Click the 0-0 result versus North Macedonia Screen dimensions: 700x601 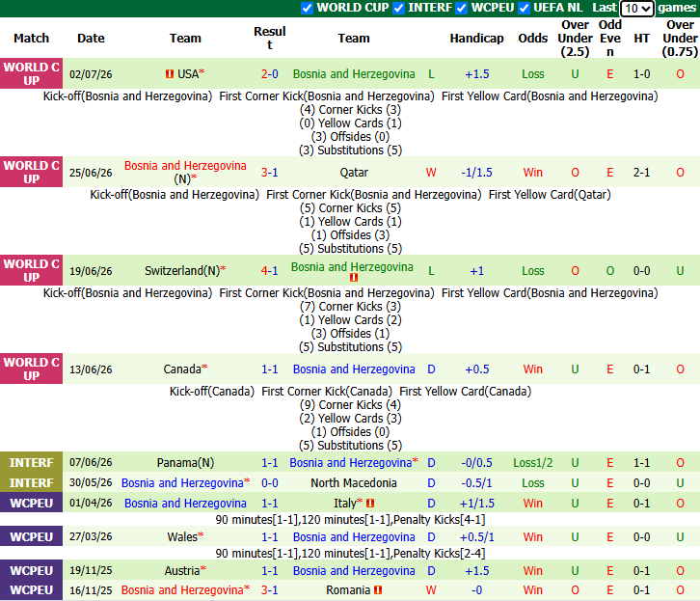click(270, 483)
